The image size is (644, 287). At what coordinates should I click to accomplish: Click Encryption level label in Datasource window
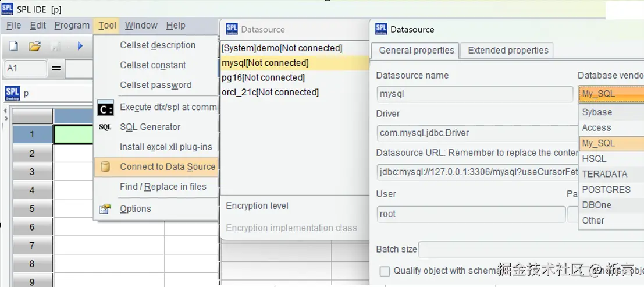point(257,206)
